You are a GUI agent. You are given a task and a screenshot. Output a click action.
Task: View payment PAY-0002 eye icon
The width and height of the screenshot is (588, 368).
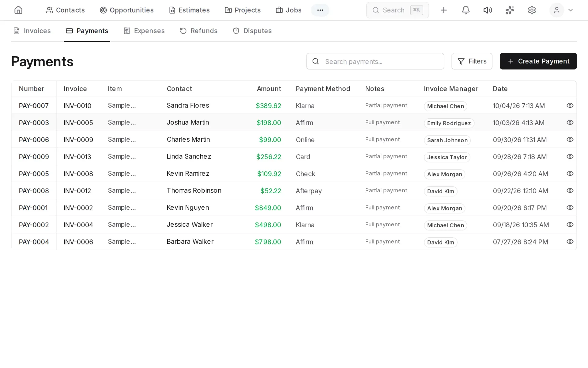point(570,224)
